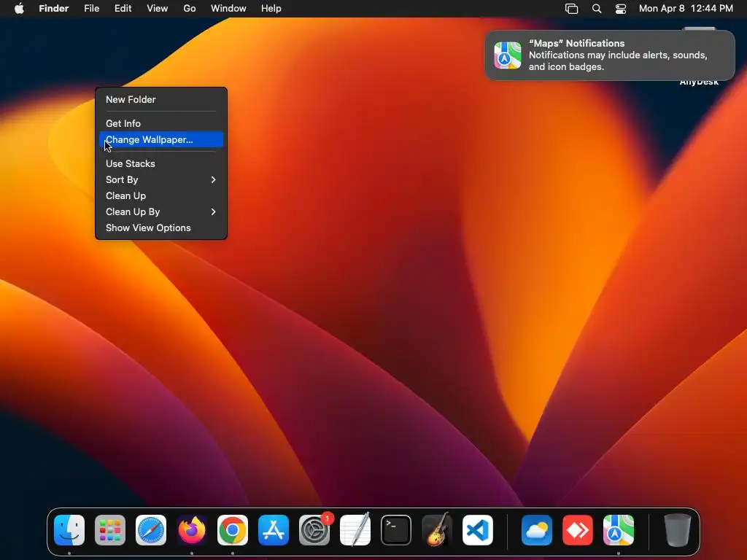Click the date and time clock
The width and height of the screenshot is (747, 560).
coord(686,9)
